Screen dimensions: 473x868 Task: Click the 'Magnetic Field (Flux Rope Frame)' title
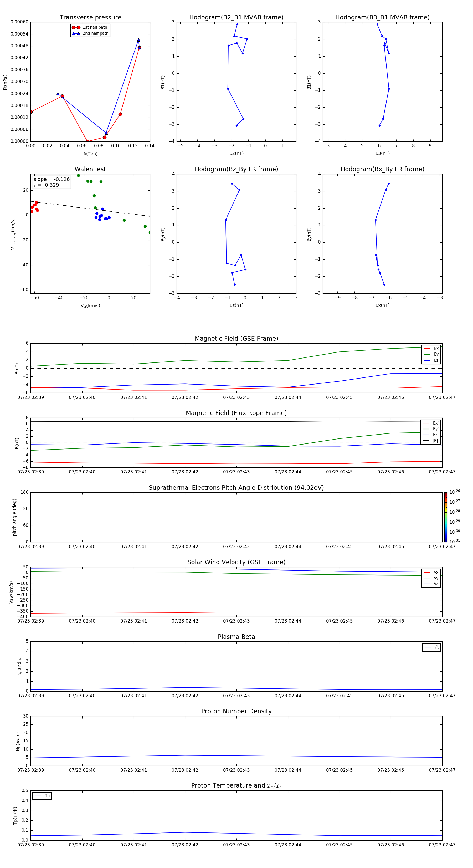(236, 413)
